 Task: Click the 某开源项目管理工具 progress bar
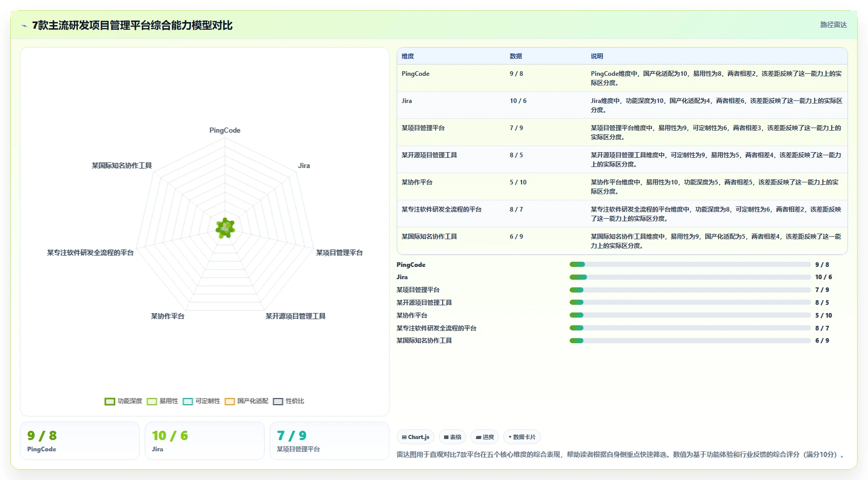coord(690,303)
